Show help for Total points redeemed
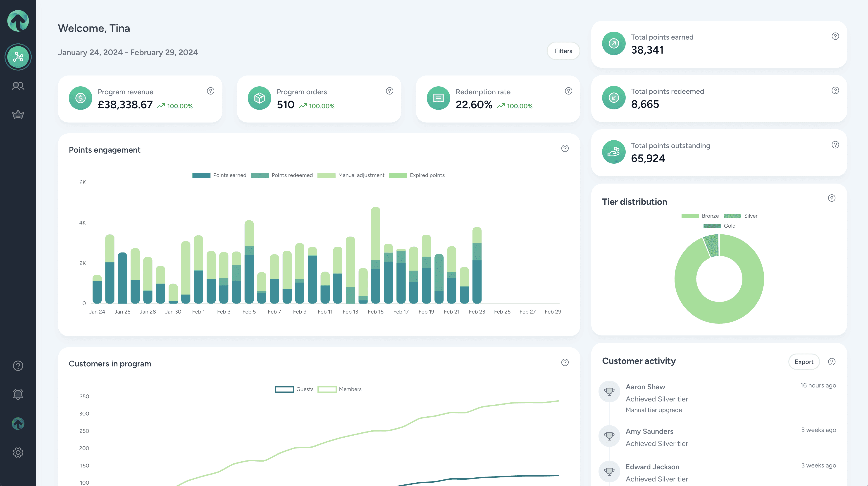868x486 pixels. coord(835,90)
